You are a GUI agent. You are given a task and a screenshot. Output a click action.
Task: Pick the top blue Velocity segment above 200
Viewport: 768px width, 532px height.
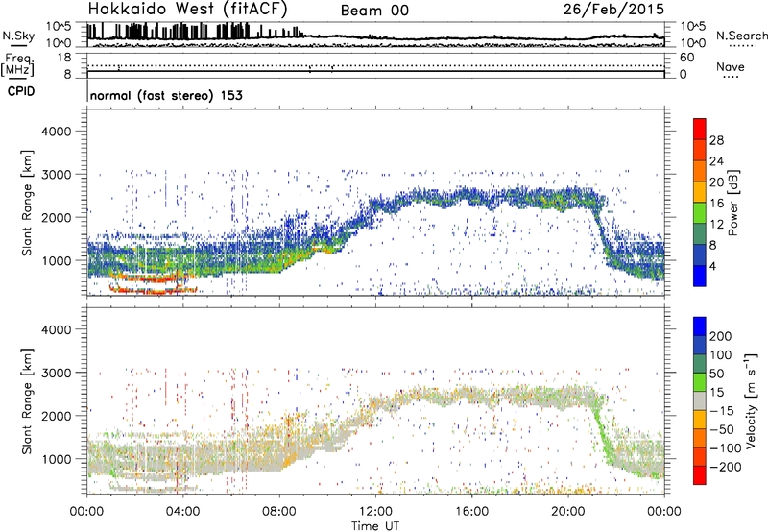(x=700, y=326)
